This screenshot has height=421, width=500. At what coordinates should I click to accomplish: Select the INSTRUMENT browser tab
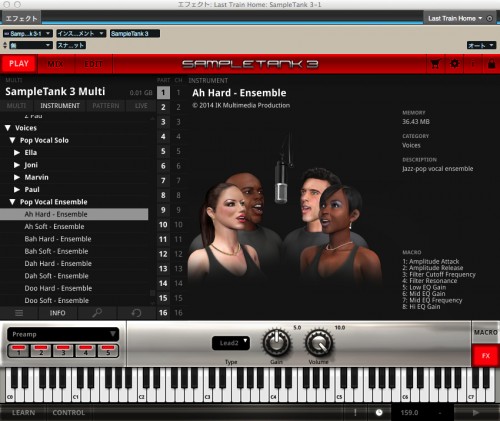60,106
